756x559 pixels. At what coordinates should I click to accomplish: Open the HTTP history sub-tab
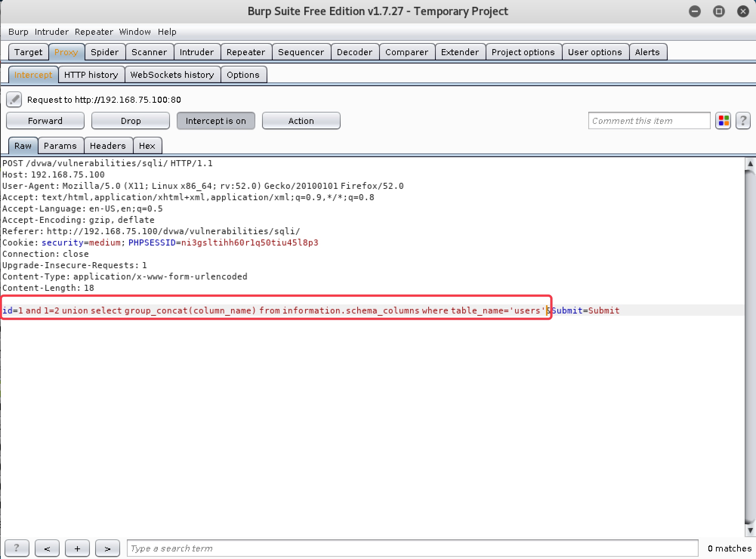pos(91,75)
